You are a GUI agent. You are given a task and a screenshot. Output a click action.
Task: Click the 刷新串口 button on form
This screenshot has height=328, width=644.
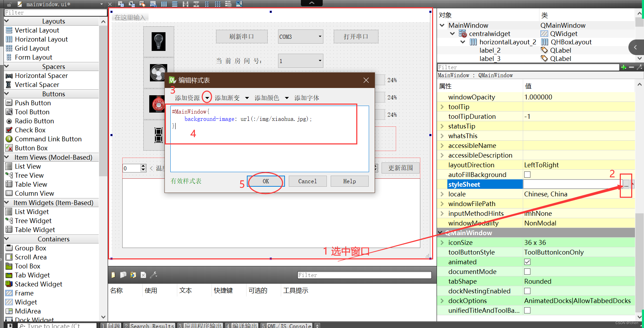(242, 36)
